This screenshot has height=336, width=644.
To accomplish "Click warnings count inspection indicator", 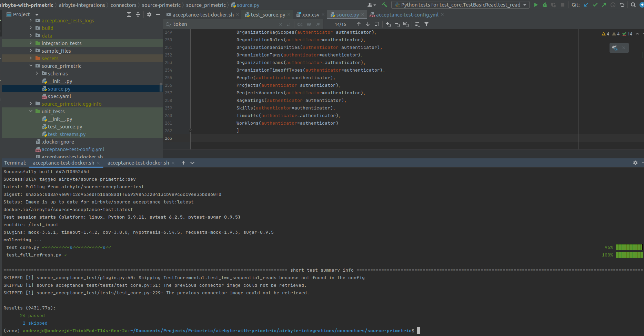I will coord(606,34).
